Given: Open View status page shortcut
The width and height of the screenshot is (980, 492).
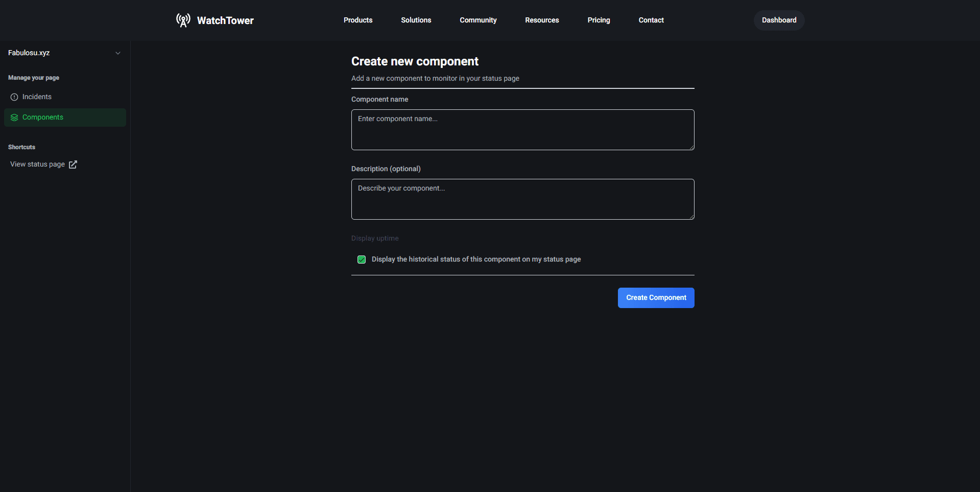Looking at the screenshot, I should coord(37,164).
